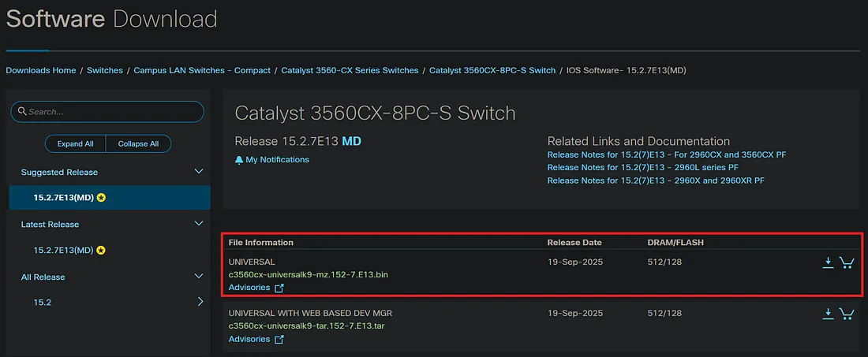The width and height of the screenshot is (868, 357).
Task: Open external link icon next to second Advisories
Action: pyautogui.click(x=279, y=340)
